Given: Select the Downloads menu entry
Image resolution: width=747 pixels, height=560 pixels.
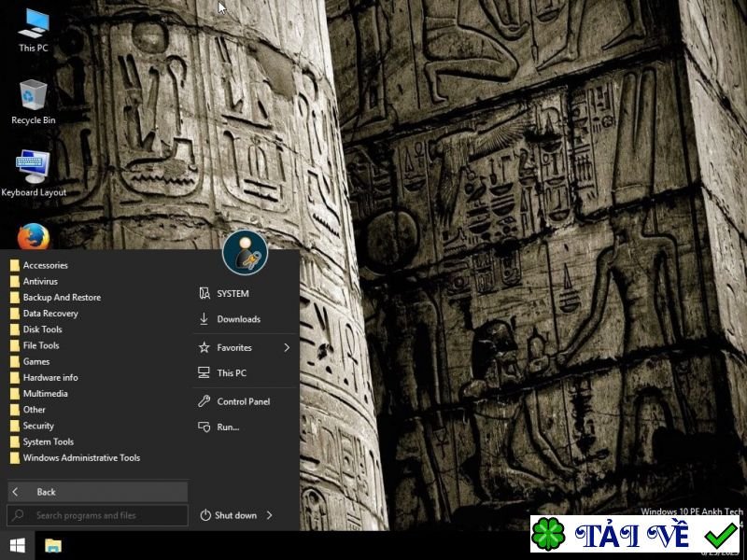Looking at the screenshot, I should click(245, 319).
